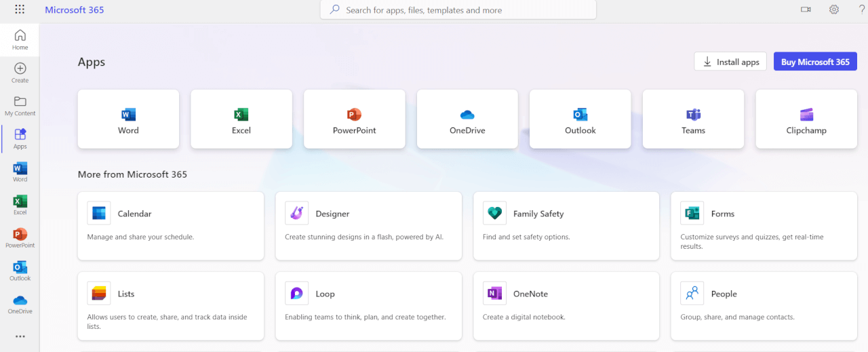
Task: Click the Install apps button
Action: [730, 62]
